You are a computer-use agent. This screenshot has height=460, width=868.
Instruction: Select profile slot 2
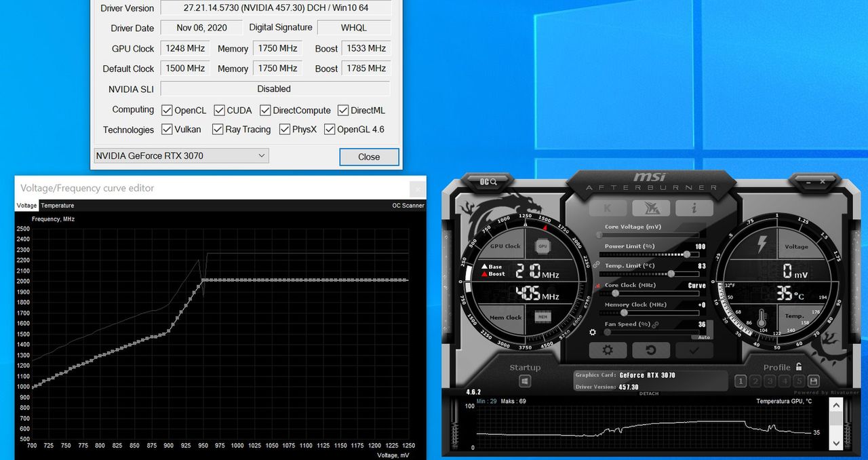755,381
